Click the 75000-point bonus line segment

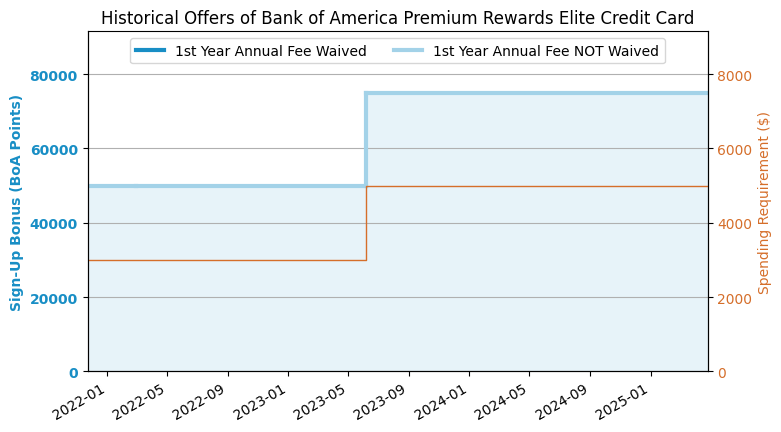click(537, 93)
